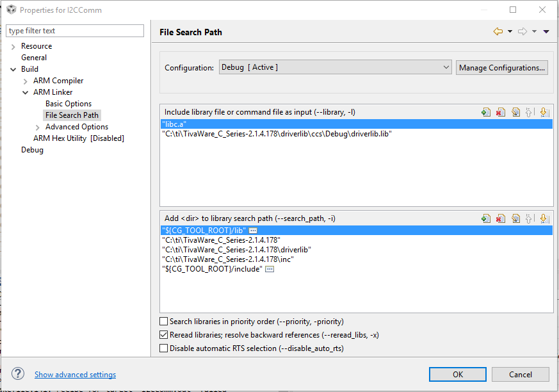Viewport: 559px width, 392px height.
Task: Enable Search libraries in priority order
Action: click(164, 322)
